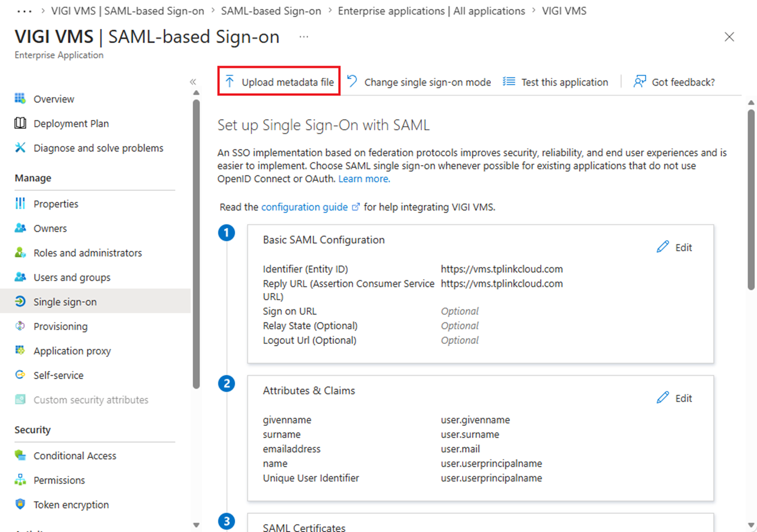Click the side menu scroll up arrow
The image size is (757, 532).
point(196,93)
